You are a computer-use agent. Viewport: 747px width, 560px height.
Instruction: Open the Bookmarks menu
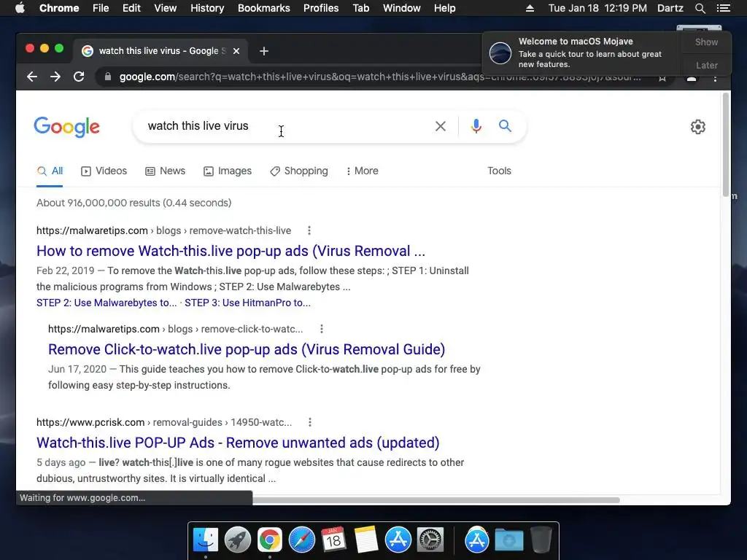pyautogui.click(x=264, y=8)
